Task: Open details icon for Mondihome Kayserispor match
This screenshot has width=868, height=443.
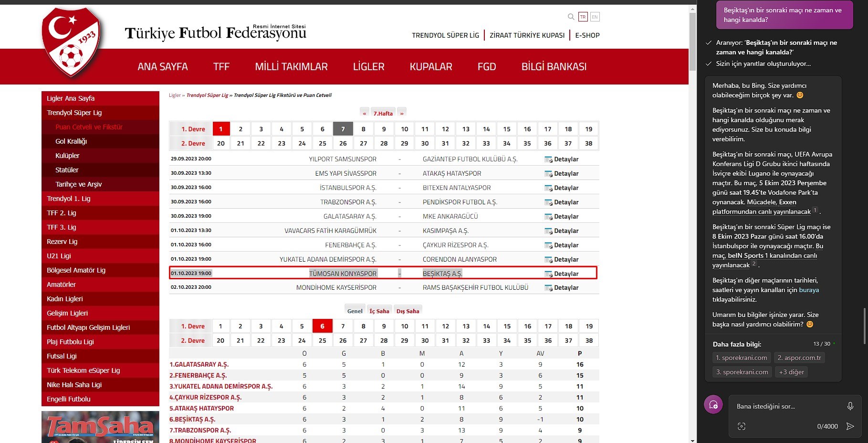Action: click(548, 288)
